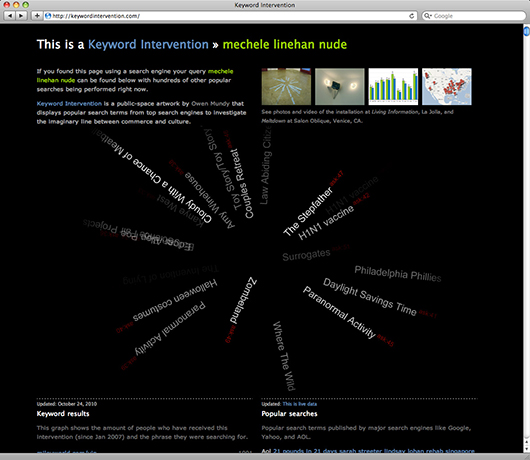
Task: Click the 'Cloudy With a Chance of Meatballs' term
Action: point(151,175)
